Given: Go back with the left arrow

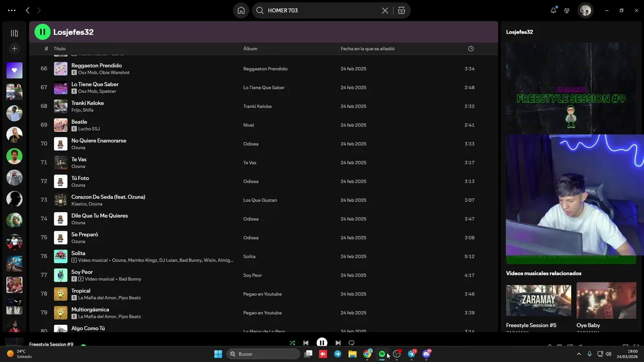Looking at the screenshot, I should [27, 10].
